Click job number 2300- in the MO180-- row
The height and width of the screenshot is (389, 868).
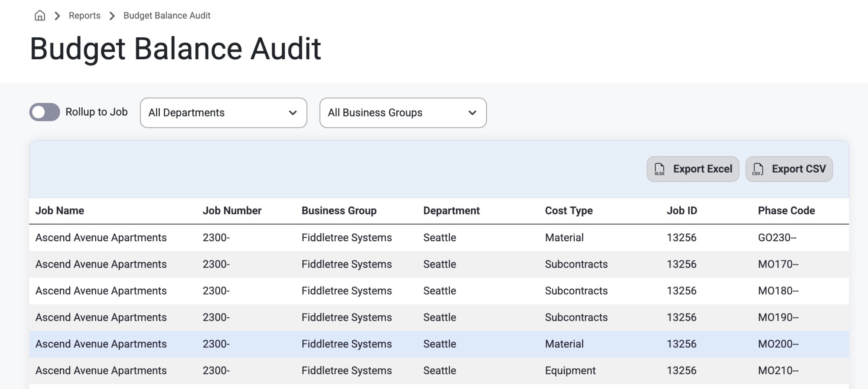pyautogui.click(x=216, y=291)
